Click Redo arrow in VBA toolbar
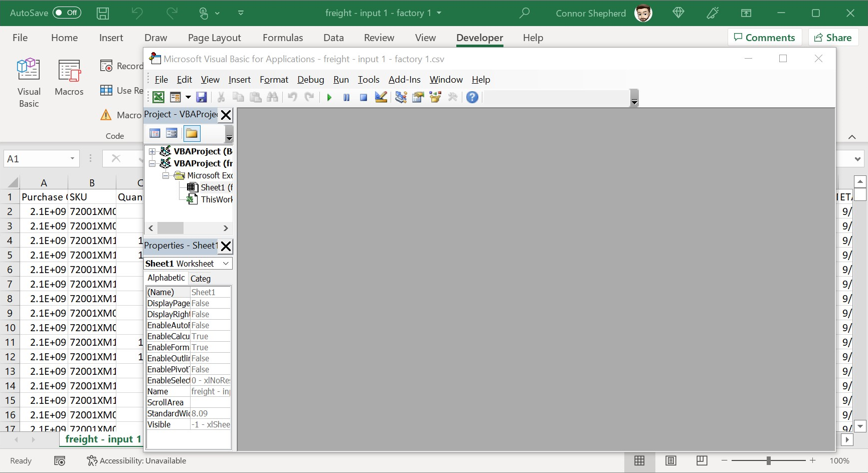Image resolution: width=868 pixels, height=473 pixels. (x=309, y=97)
